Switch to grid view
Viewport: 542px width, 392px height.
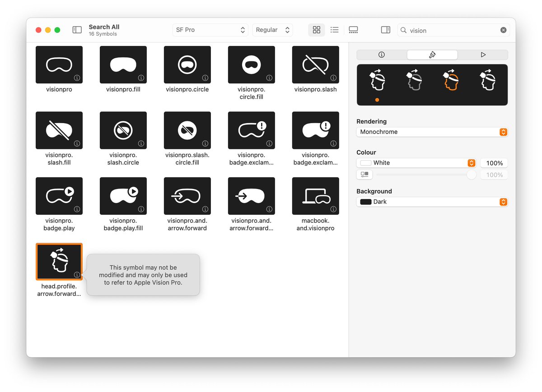coord(317,30)
